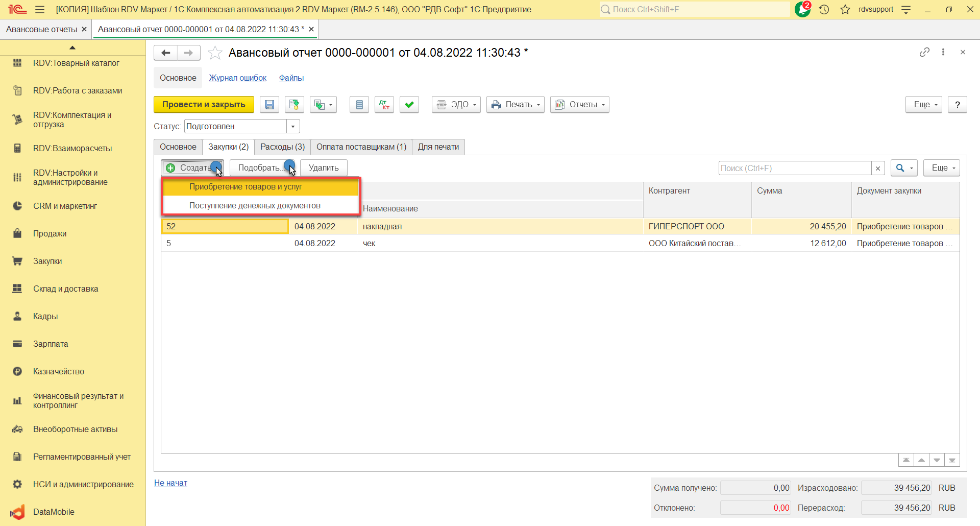The height and width of the screenshot is (526, 980).
Task: Click the table search input field
Action: pos(794,168)
